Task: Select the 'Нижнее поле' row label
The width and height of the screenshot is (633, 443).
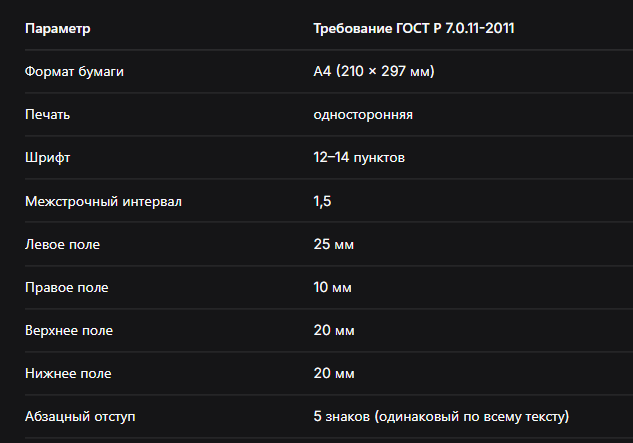Action: click(x=68, y=373)
